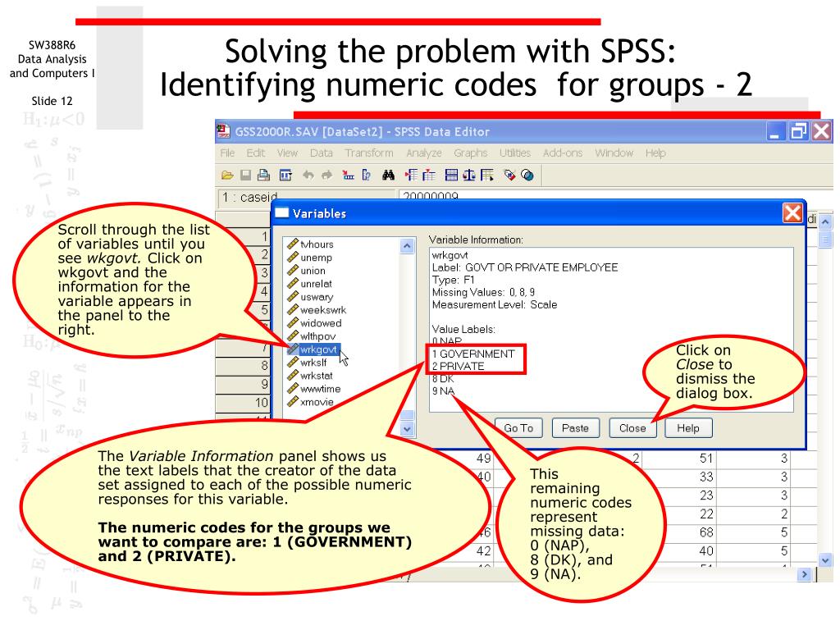Click the Find binoculars icon
This screenshot has height=630, width=840.
[388, 176]
